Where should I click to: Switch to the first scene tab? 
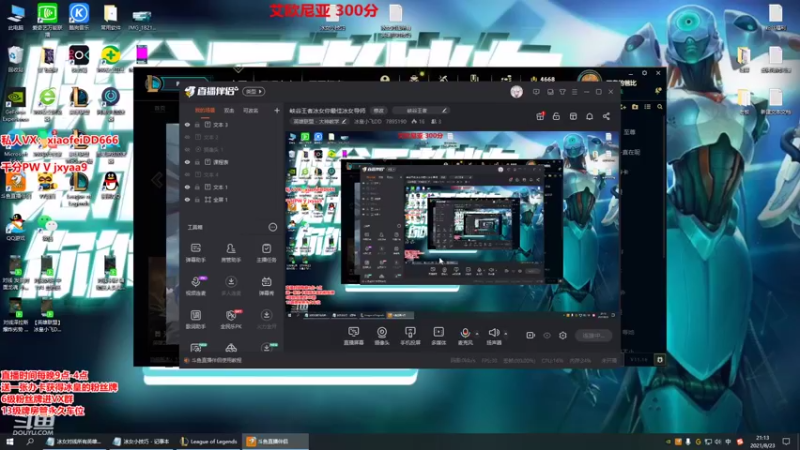pyautogui.click(x=205, y=110)
